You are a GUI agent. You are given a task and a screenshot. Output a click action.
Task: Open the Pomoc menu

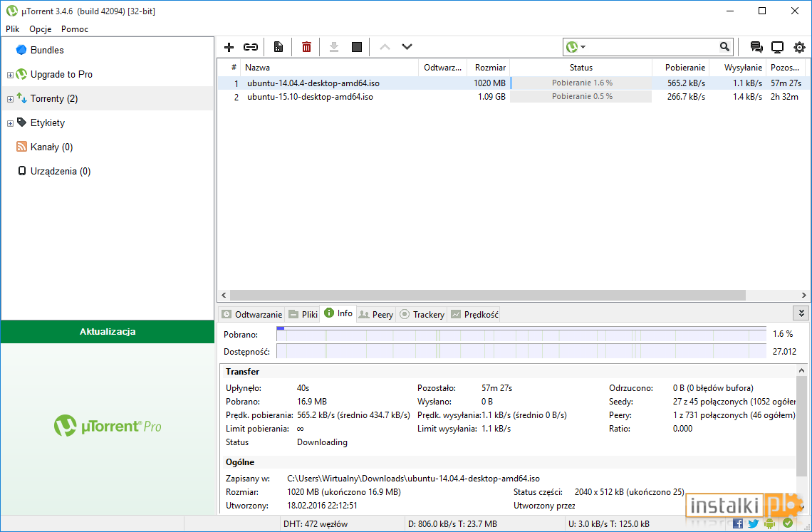pyautogui.click(x=75, y=29)
